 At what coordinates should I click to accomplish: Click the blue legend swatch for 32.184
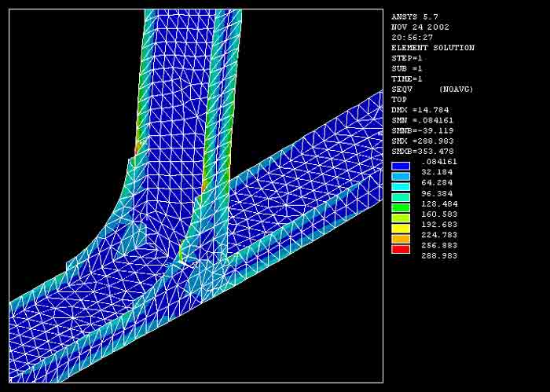tap(401, 177)
